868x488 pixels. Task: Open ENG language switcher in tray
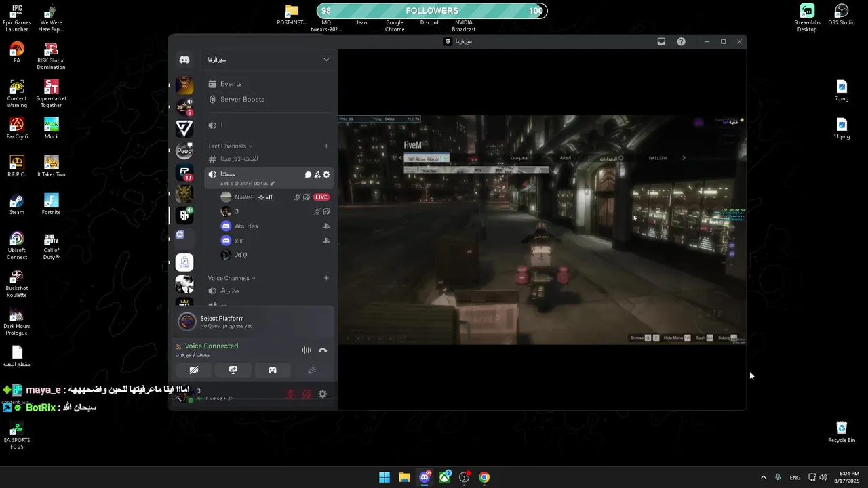(795, 477)
